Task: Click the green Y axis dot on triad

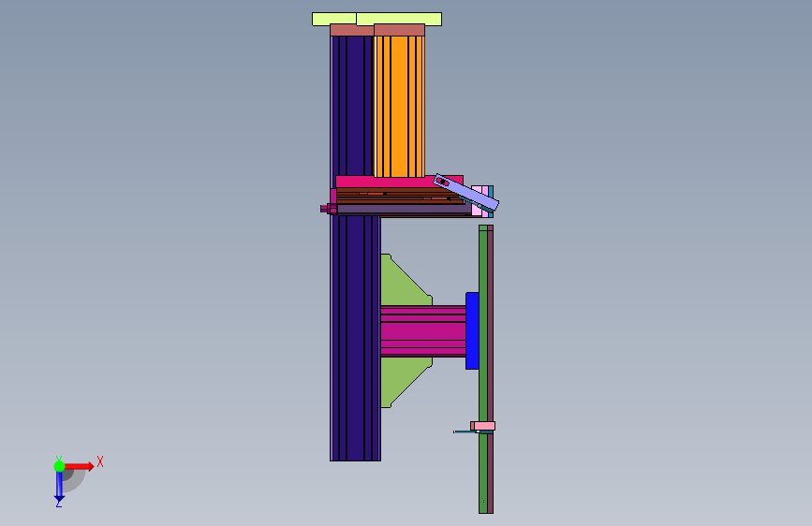Action: tap(59, 466)
